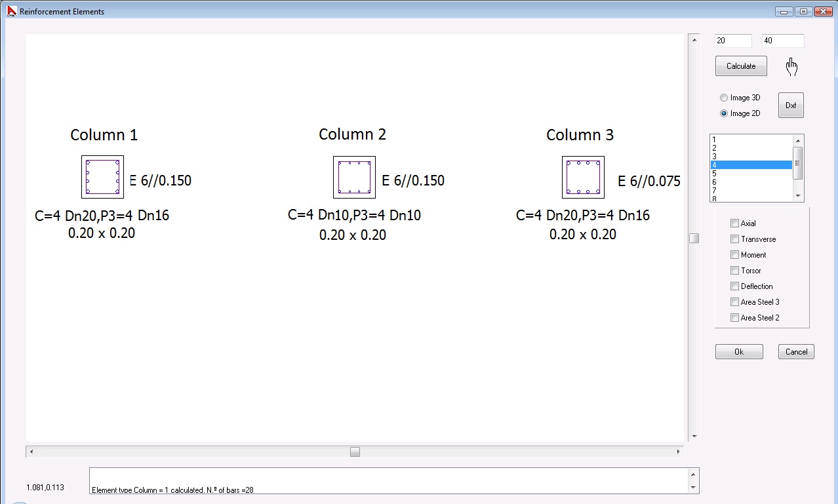Viewport: 838px width, 504px height.
Task: Click the Column 3 cross-section drawing
Action: [x=583, y=177]
